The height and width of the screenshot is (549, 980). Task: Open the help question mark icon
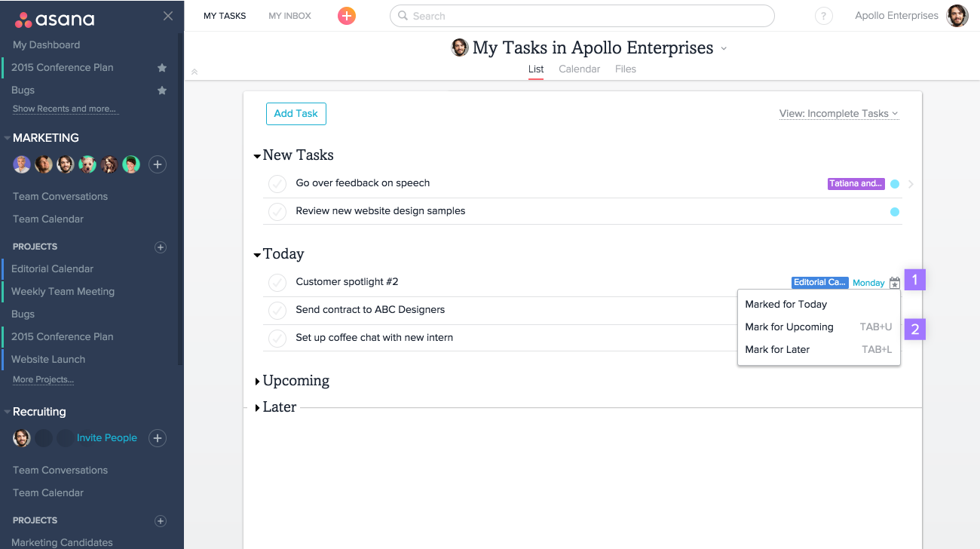pyautogui.click(x=824, y=16)
